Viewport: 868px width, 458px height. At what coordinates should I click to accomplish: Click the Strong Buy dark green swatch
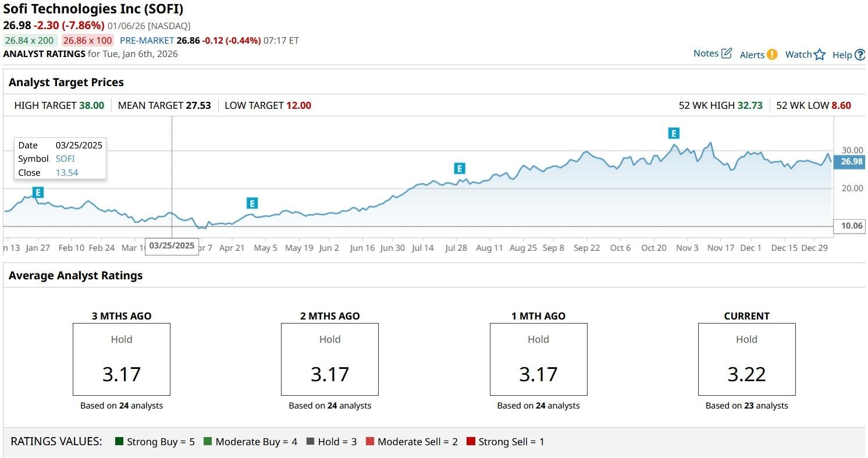(x=120, y=441)
